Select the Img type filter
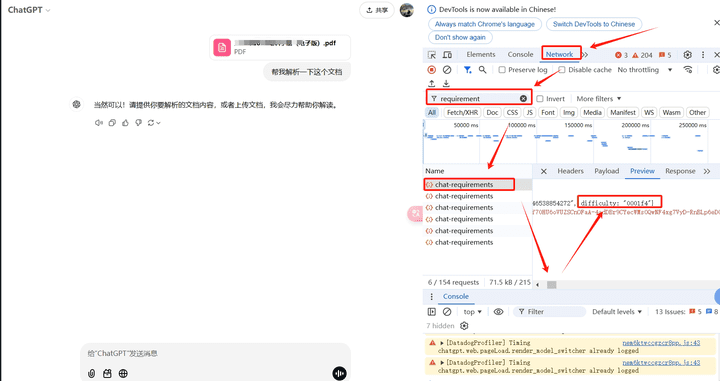The image size is (720, 381). coord(568,112)
